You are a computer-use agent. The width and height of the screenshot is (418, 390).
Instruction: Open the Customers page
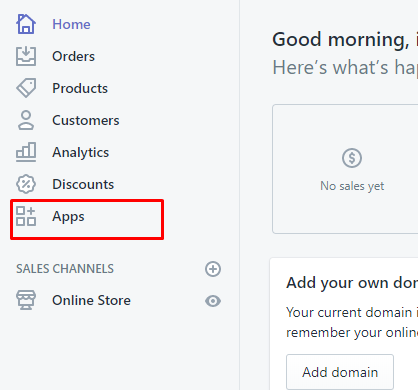point(86,120)
